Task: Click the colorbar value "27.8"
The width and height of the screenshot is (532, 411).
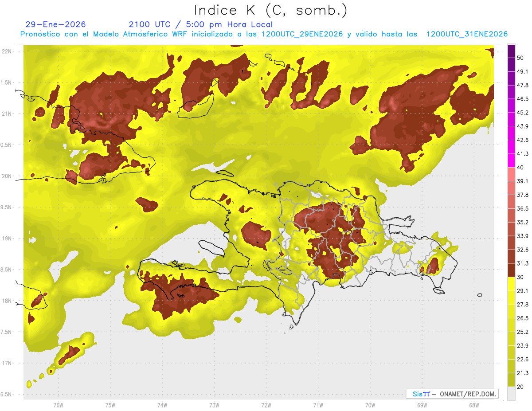Action: click(x=522, y=305)
